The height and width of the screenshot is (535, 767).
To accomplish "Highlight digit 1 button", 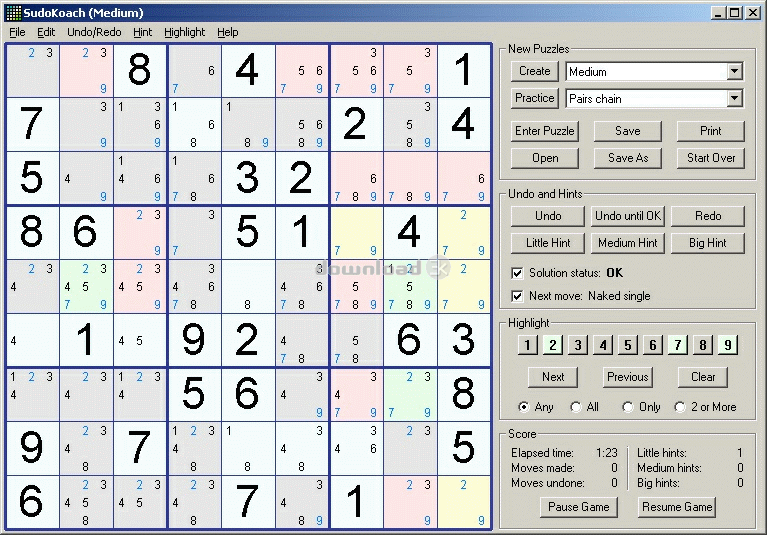I will (x=528, y=345).
